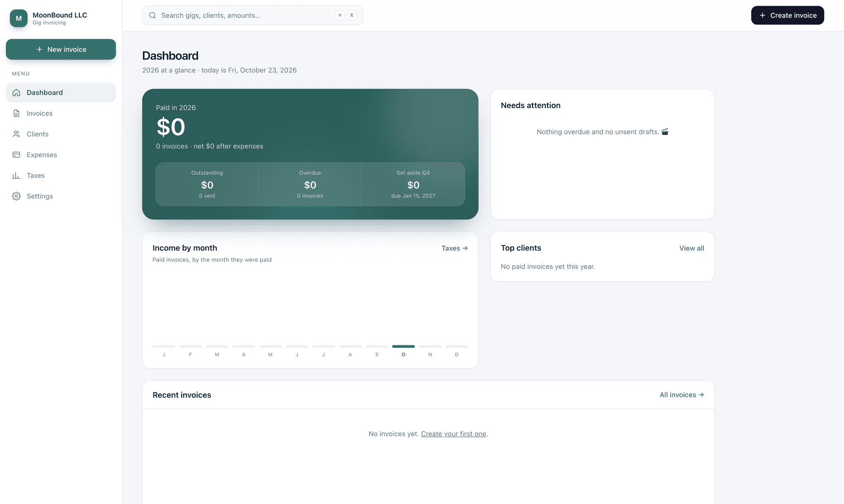Click the Needs attention heading
Viewport: 844px width, 504px height.
(531, 105)
